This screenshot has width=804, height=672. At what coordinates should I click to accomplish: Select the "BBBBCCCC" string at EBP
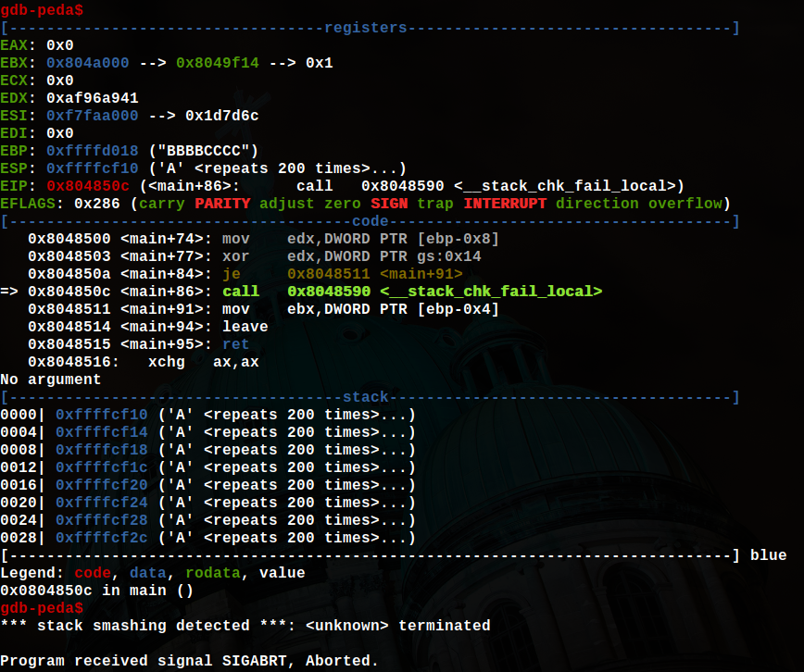(204, 151)
